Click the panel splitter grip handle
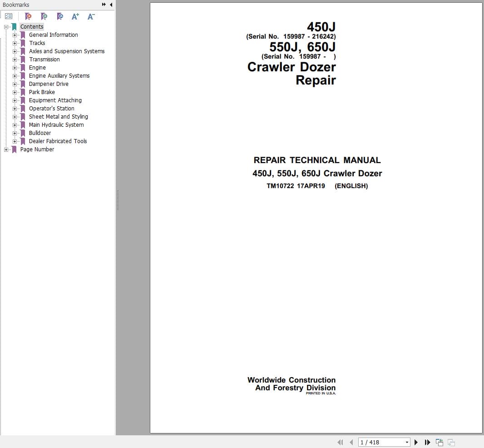484x448 pixels. [118, 200]
